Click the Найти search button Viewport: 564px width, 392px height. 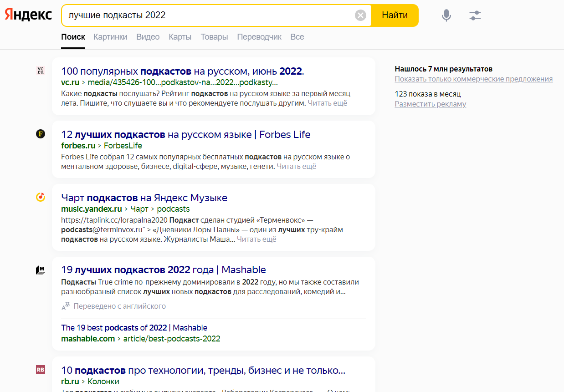(x=395, y=15)
